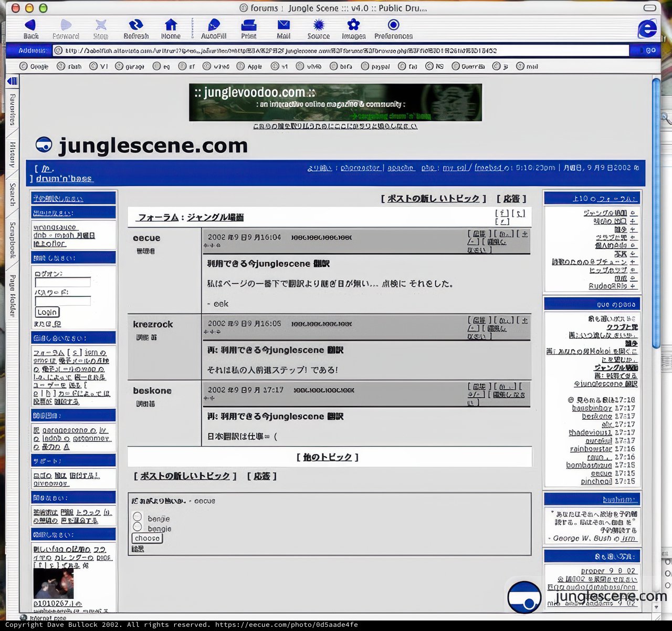Open the Page Holder side tab
Image resolution: width=672 pixels, height=631 pixels.
pyautogui.click(x=13, y=296)
